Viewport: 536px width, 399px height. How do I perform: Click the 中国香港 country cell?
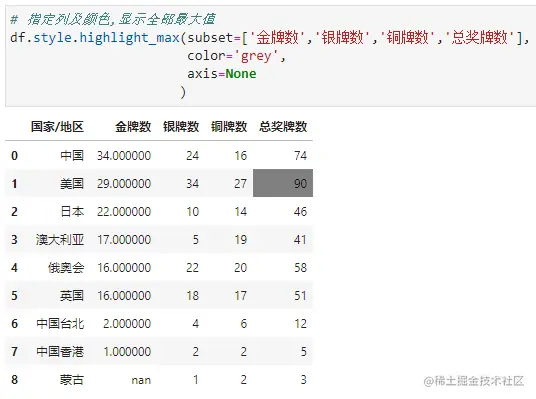(60, 352)
